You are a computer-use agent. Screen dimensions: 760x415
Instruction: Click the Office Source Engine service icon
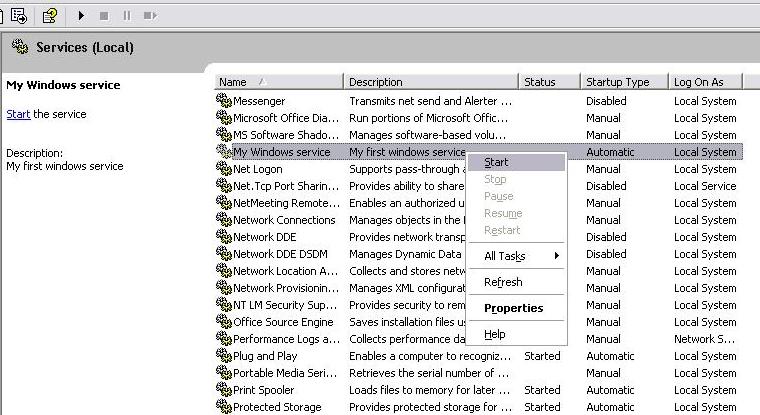tap(223, 321)
